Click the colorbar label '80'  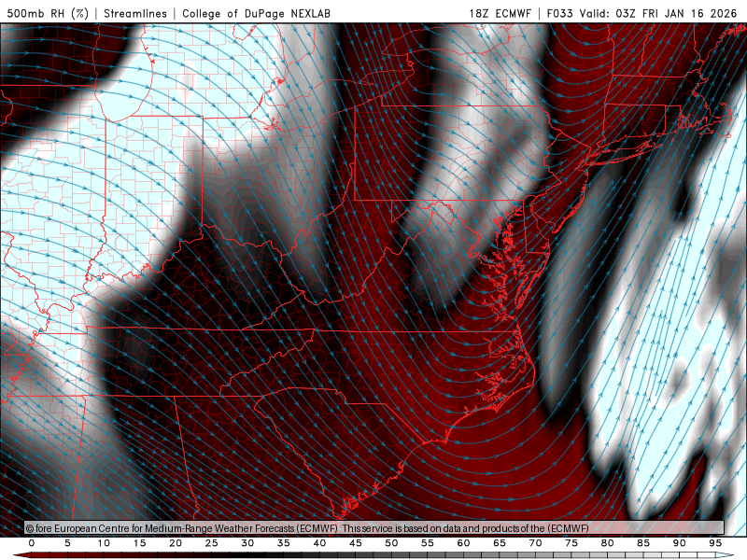[608, 543]
